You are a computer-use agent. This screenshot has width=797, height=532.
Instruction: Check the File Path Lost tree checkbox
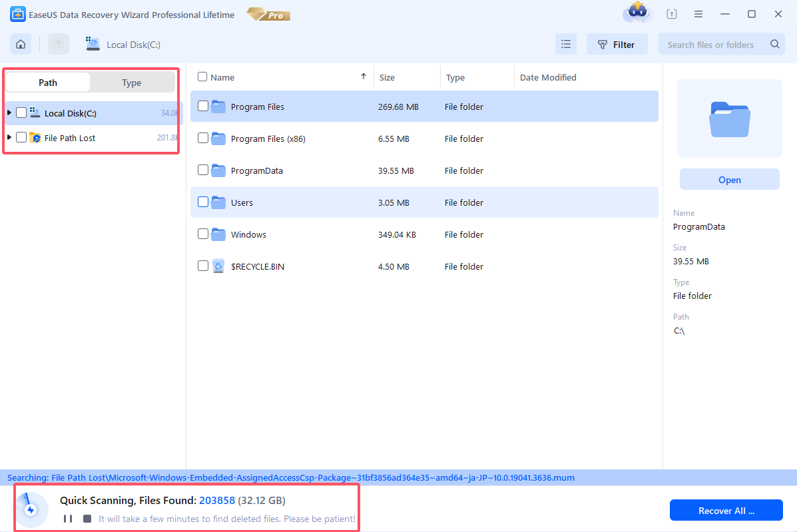(x=21, y=137)
